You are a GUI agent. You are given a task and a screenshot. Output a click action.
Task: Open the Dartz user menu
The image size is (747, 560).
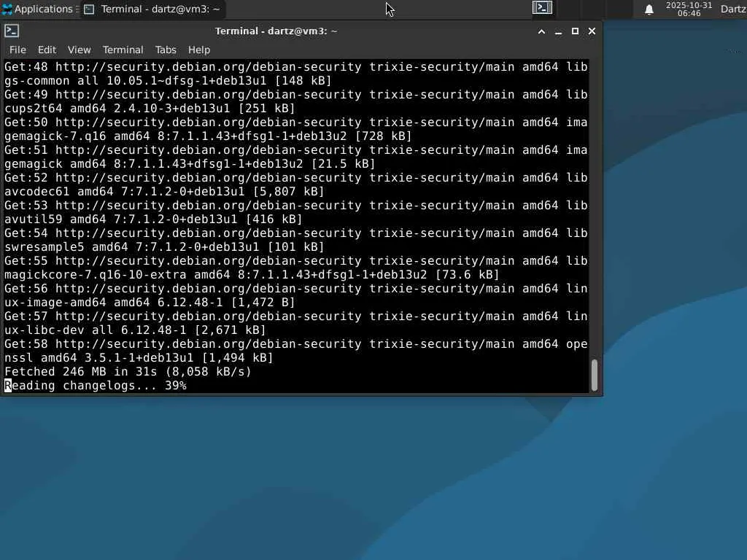coord(733,9)
